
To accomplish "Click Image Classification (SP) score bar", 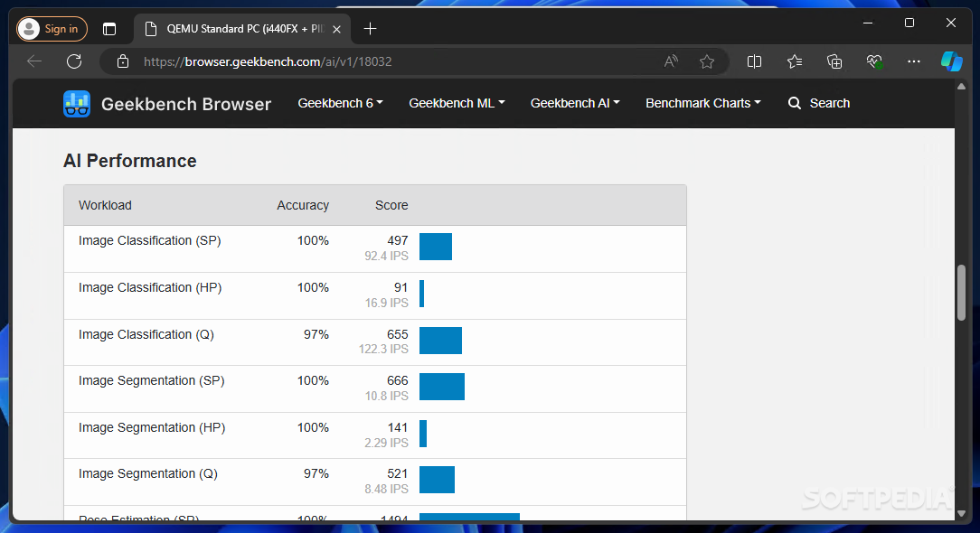I will tap(436, 247).
